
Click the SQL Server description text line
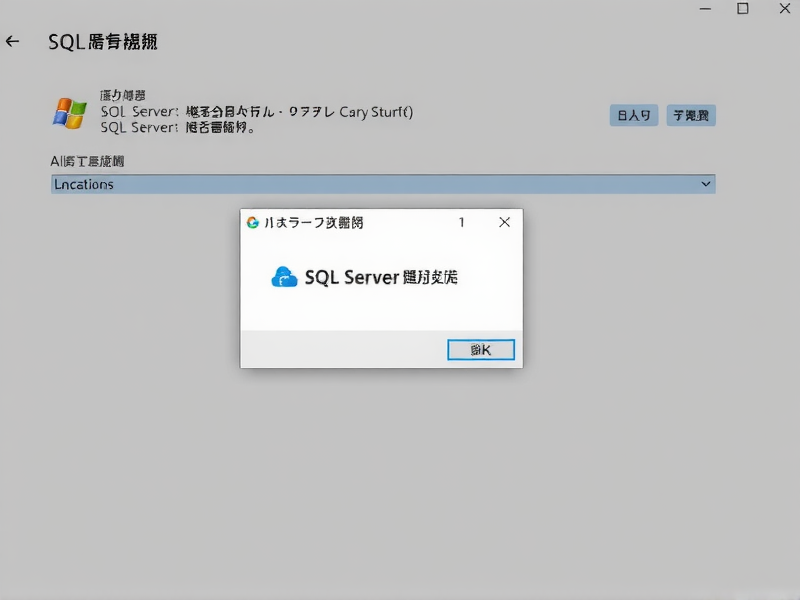point(255,112)
